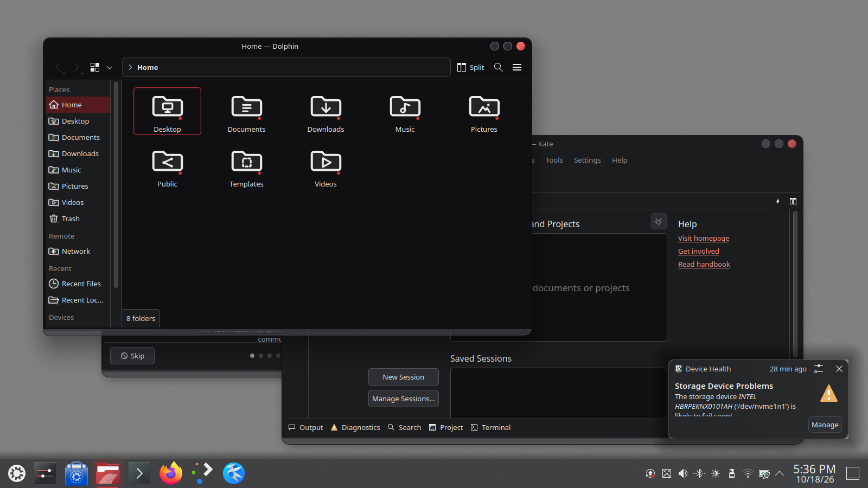Configure Device Health notification settings icon
868x488 pixels.
point(819,369)
